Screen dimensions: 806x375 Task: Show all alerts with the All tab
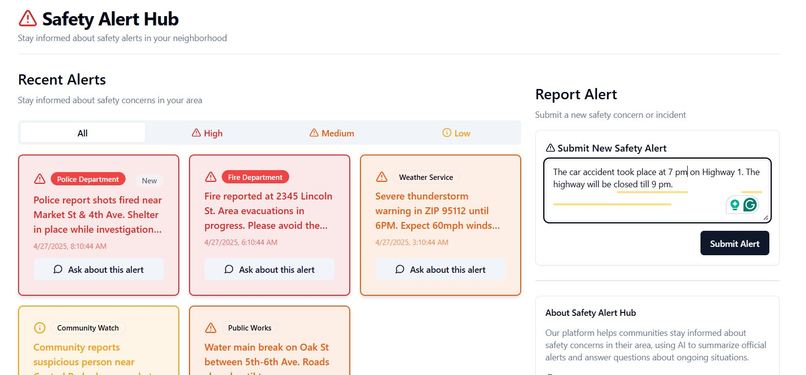click(x=82, y=133)
